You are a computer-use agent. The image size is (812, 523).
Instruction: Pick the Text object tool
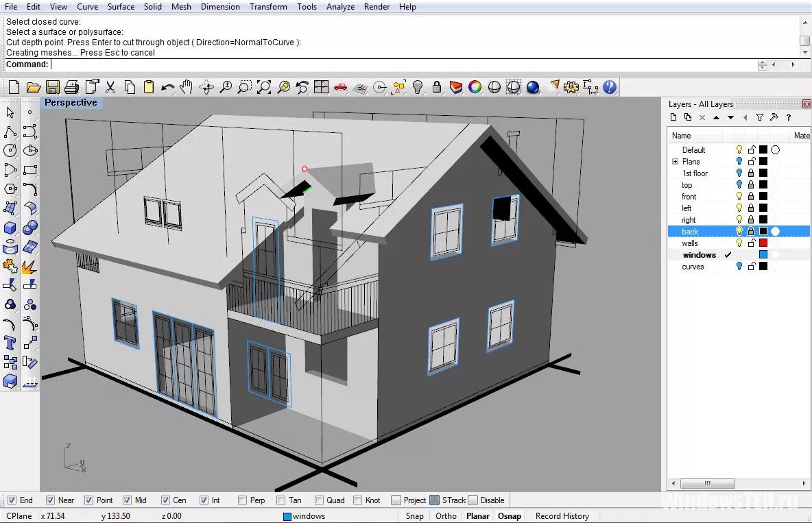(x=10, y=343)
